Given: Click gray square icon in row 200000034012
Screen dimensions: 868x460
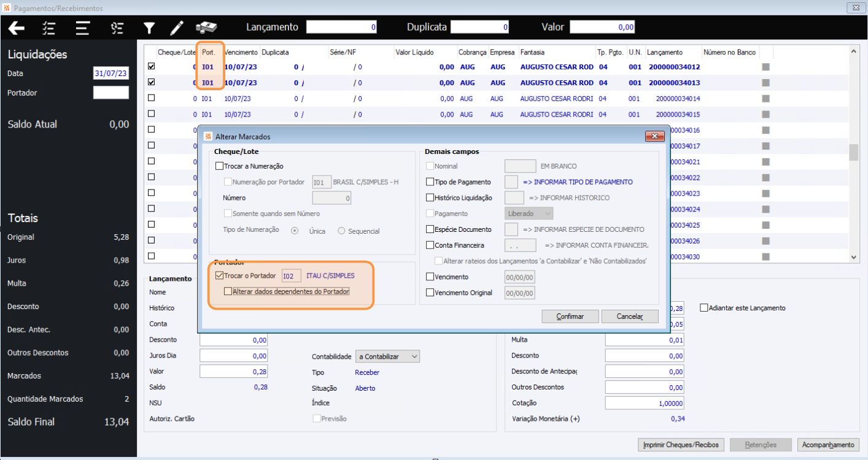Looking at the screenshot, I should [x=765, y=67].
